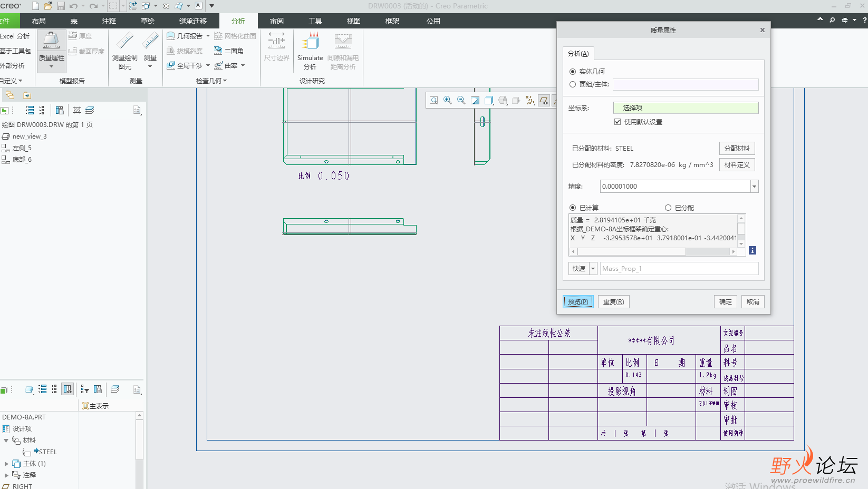The image size is (868, 489).
Task: Click the New file icon in quick access toolbar
Action: pyautogui.click(x=35, y=6)
